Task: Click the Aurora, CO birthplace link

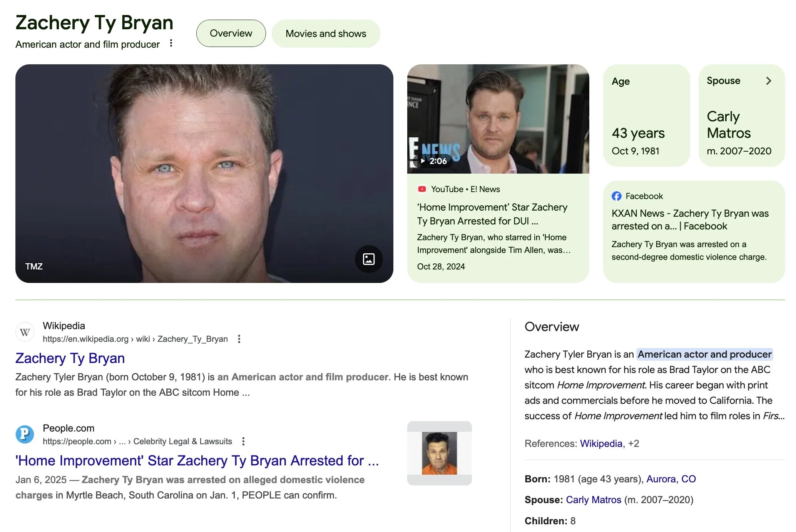Action: 671,479
